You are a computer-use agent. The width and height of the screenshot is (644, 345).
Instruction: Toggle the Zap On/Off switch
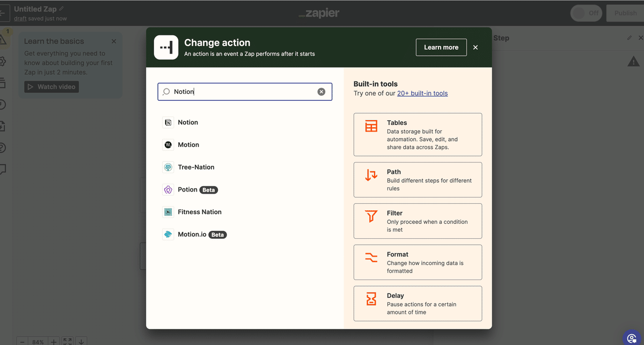click(x=586, y=13)
